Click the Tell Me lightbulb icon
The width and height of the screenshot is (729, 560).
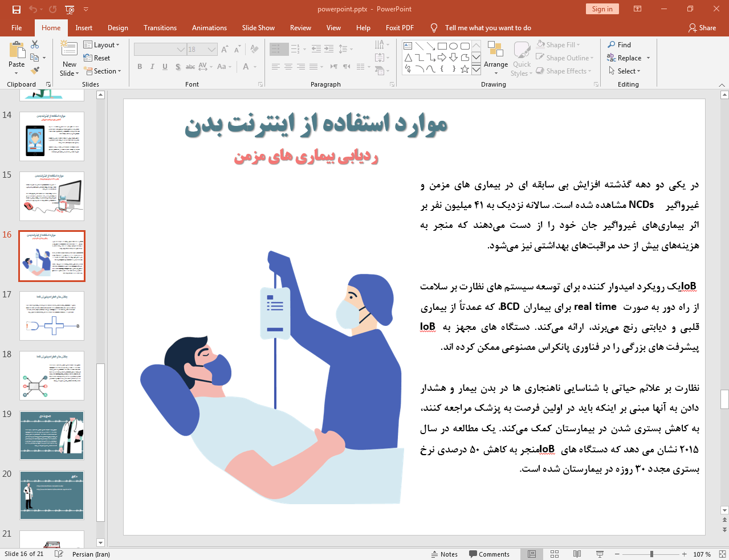pyautogui.click(x=434, y=27)
